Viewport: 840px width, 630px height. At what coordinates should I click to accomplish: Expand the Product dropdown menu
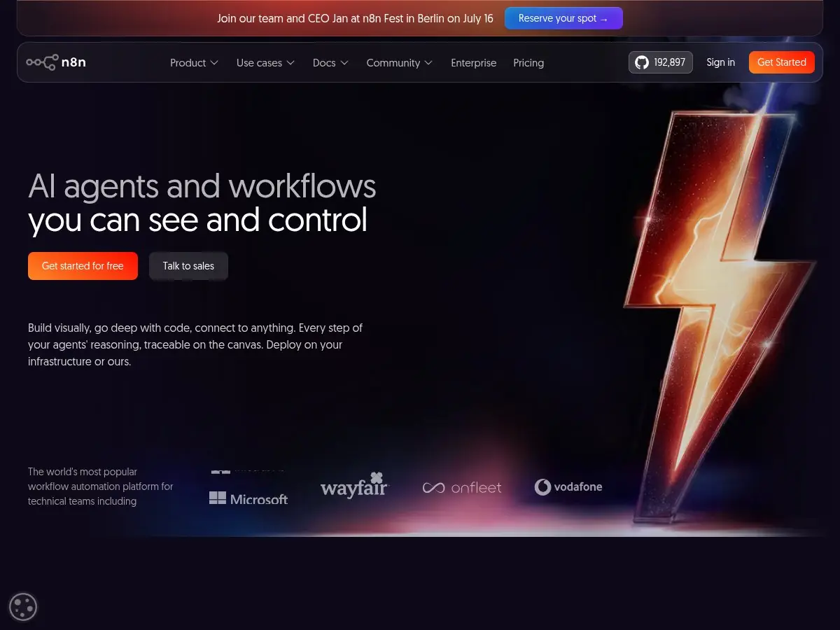[x=195, y=63]
